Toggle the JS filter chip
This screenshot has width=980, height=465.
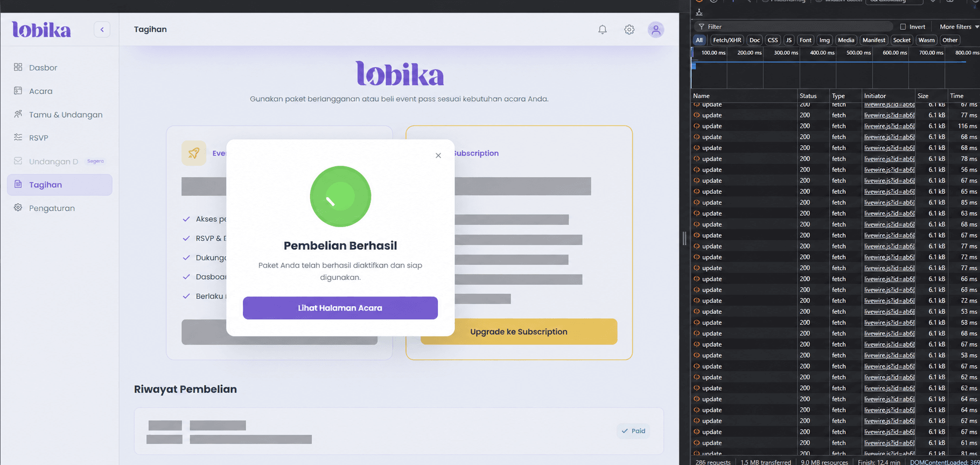click(789, 40)
